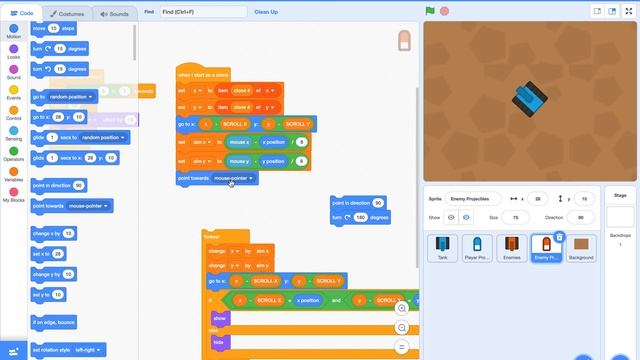Click the set y to 10 palette block
The image size is (640, 360).
(48, 295)
